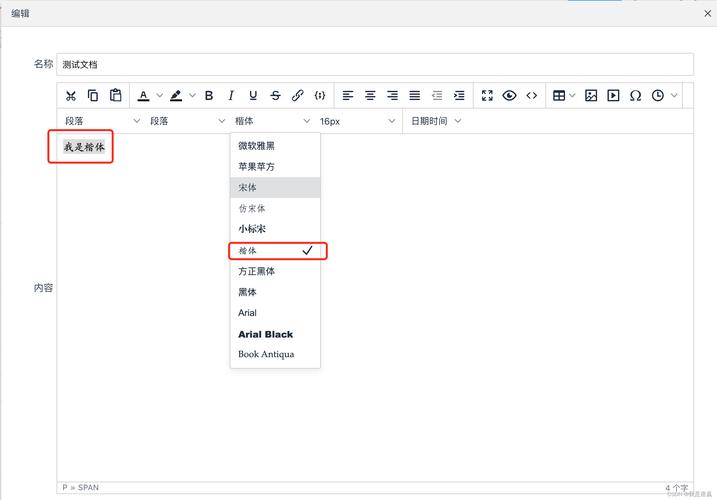The width and height of the screenshot is (717, 500).
Task: Expand the 日期时间 dropdown
Action: (x=436, y=121)
